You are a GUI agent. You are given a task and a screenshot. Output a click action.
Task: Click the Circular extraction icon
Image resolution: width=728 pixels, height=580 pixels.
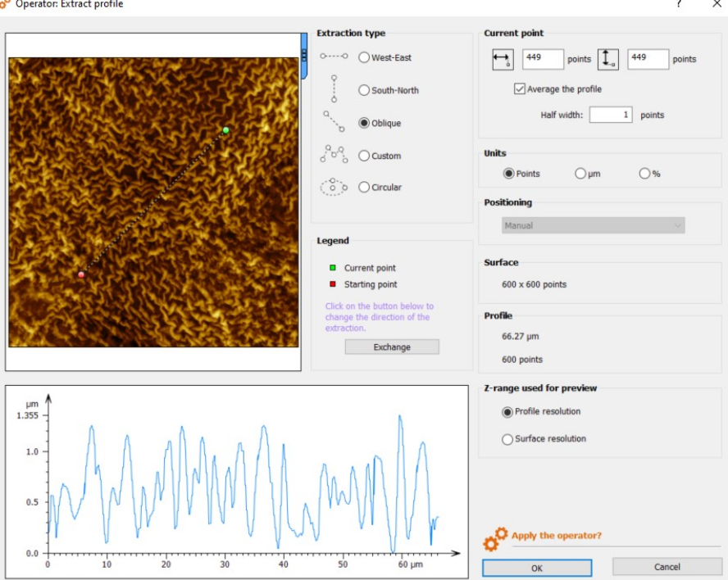click(x=334, y=187)
